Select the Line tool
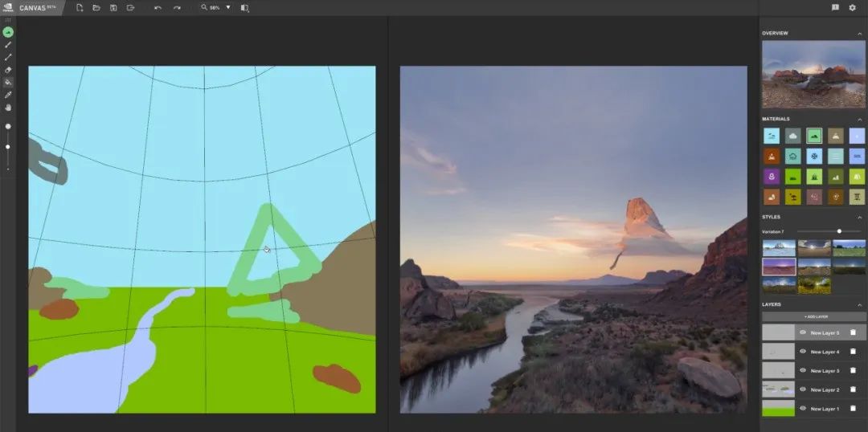 coord(8,57)
